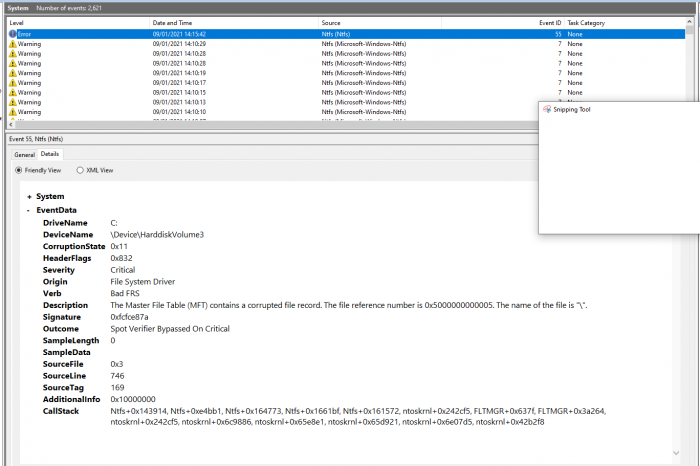The height and width of the screenshot is (466, 700).
Task: Click the Task Category column header
Action: tap(587, 22)
